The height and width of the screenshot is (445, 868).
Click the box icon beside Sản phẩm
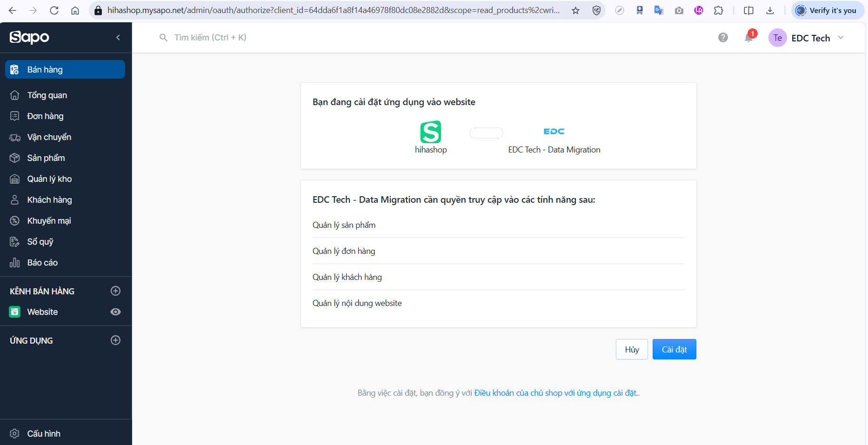pos(15,158)
